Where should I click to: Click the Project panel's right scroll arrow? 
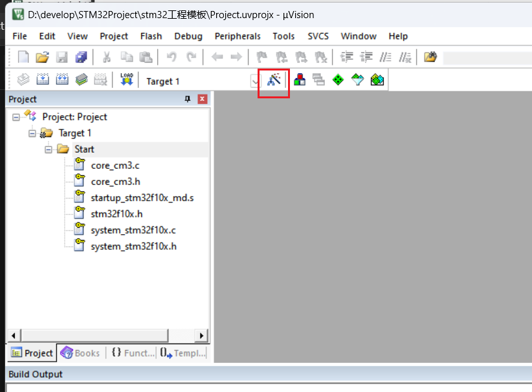201,336
